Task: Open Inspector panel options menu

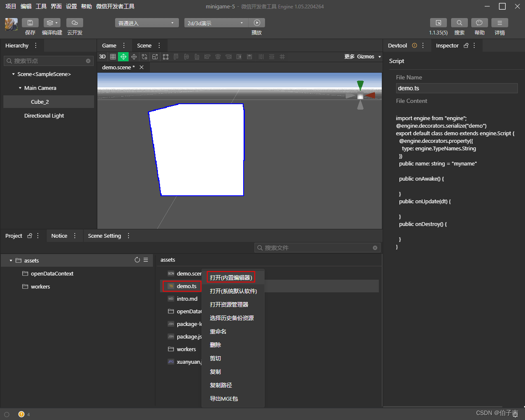Action: click(474, 45)
